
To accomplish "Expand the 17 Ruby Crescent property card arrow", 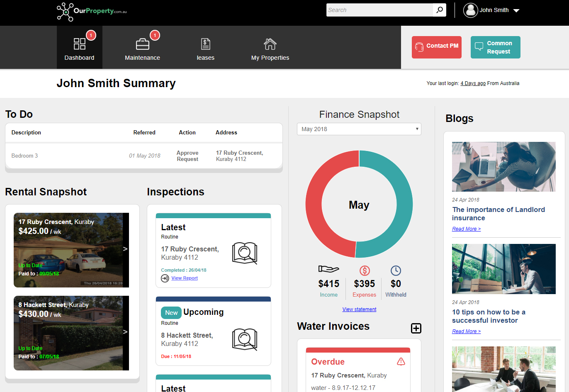I will click(x=126, y=250).
